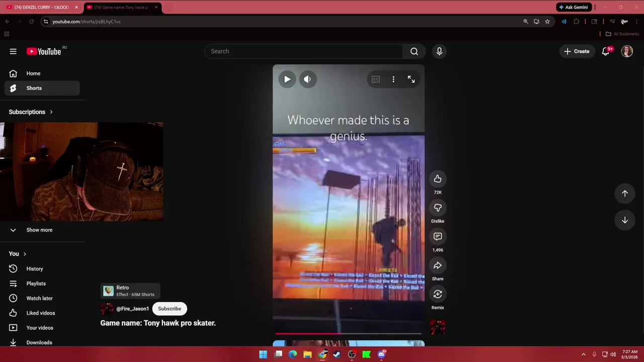Open Steam from the taskbar

pyautogui.click(x=337, y=354)
